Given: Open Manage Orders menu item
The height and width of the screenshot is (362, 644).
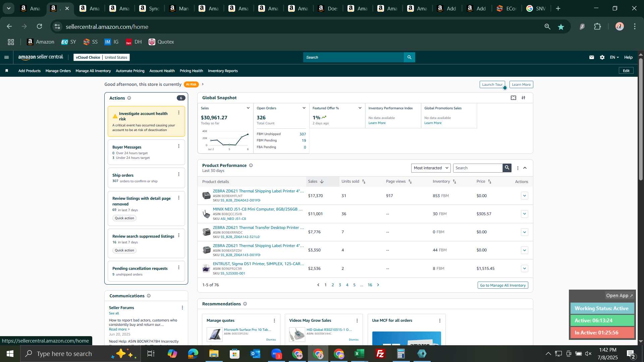Looking at the screenshot, I should point(58,71).
